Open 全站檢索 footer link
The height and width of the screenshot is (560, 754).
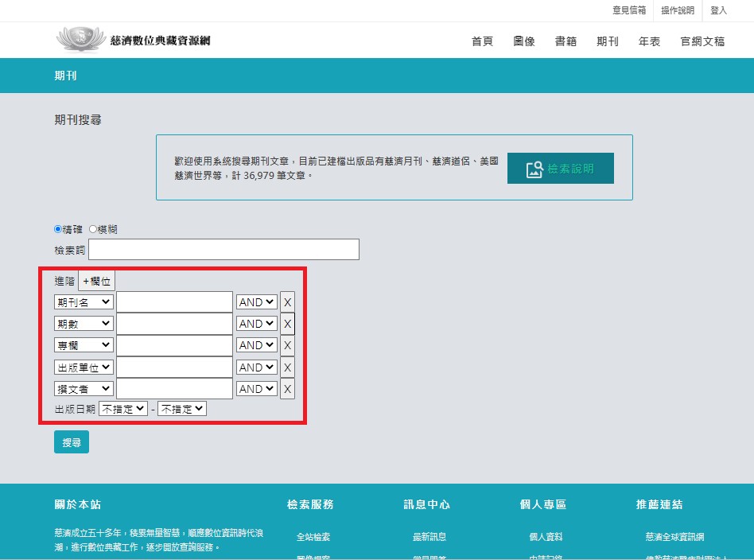coord(313,537)
